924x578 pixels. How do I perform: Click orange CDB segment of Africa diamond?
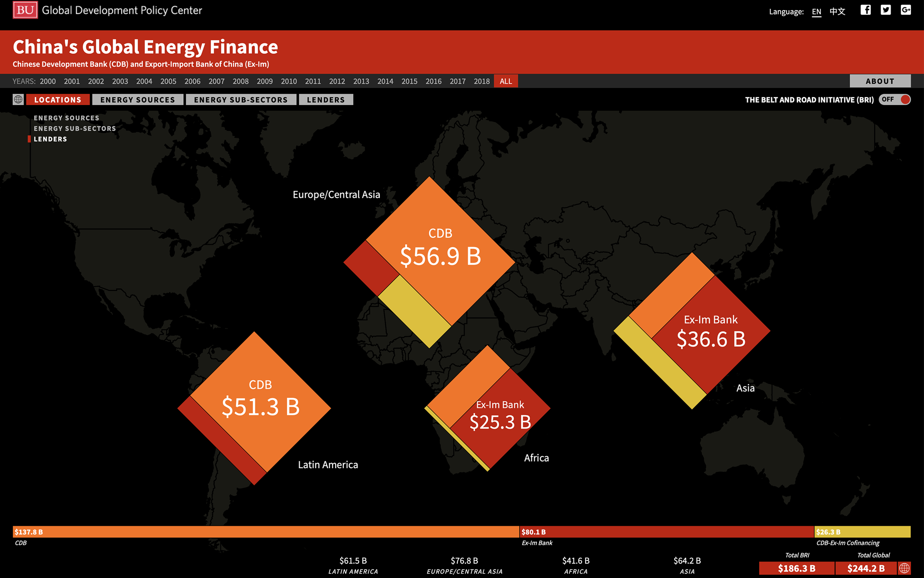(469, 387)
